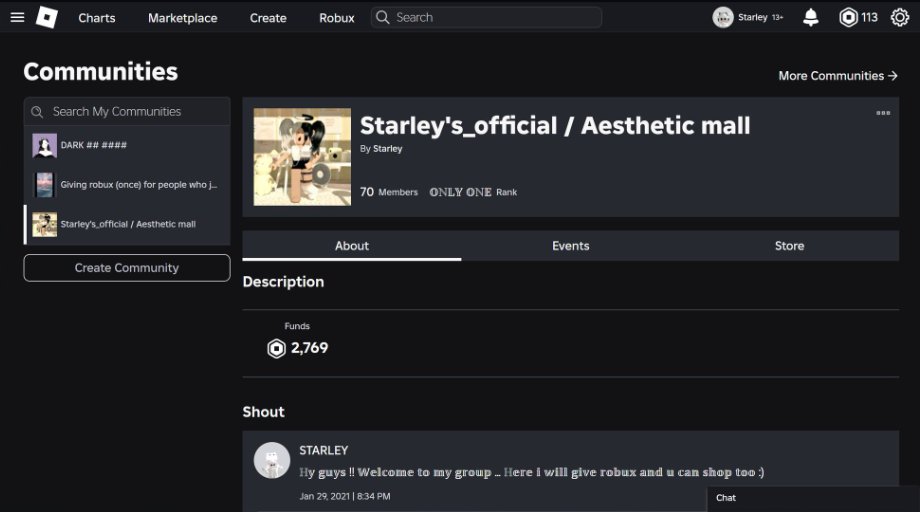
Task: Click the shout message text
Action: click(532, 472)
